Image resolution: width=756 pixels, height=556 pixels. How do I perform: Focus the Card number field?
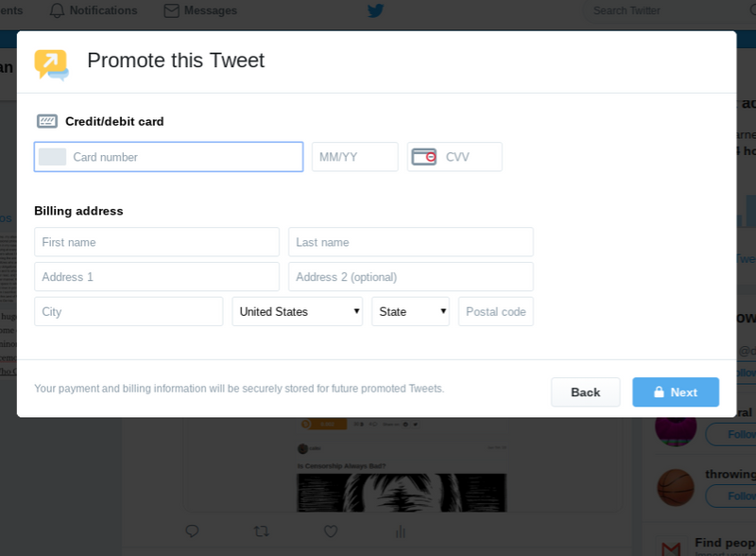[x=169, y=157]
